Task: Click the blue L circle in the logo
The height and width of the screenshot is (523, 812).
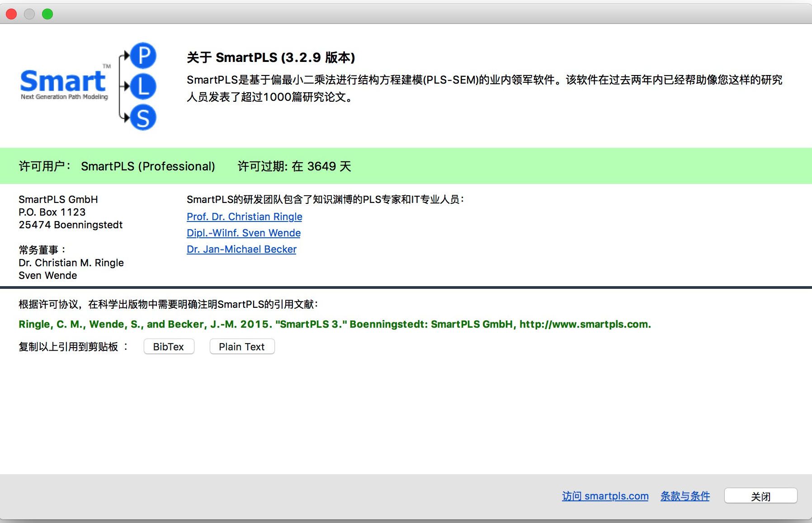Action: coord(143,86)
